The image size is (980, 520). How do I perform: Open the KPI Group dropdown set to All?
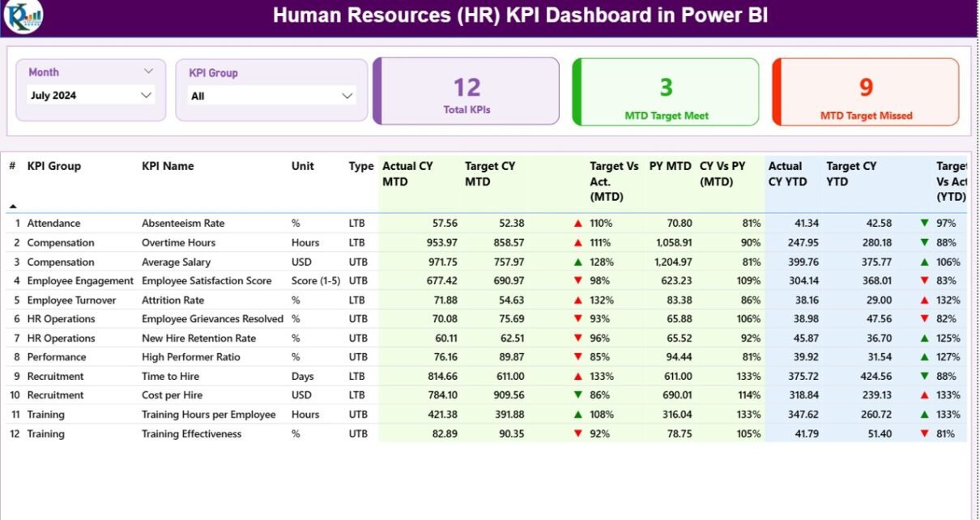pyautogui.click(x=271, y=96)
